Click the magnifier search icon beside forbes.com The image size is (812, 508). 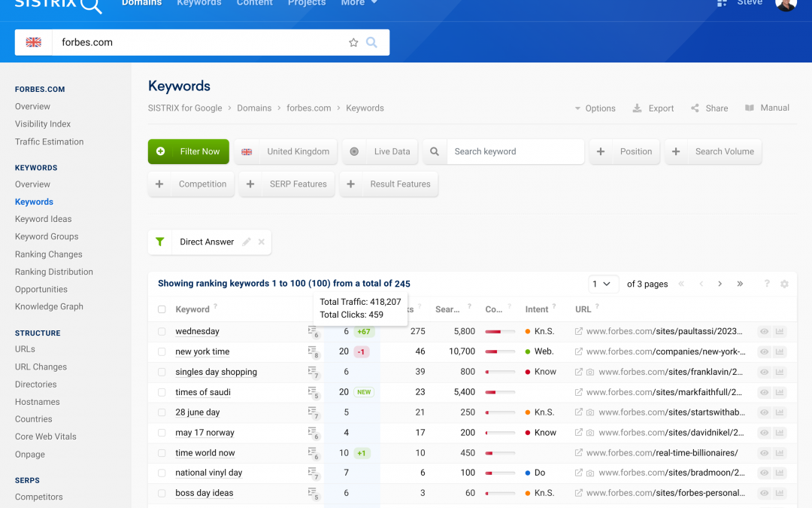(x=371, y=43)
